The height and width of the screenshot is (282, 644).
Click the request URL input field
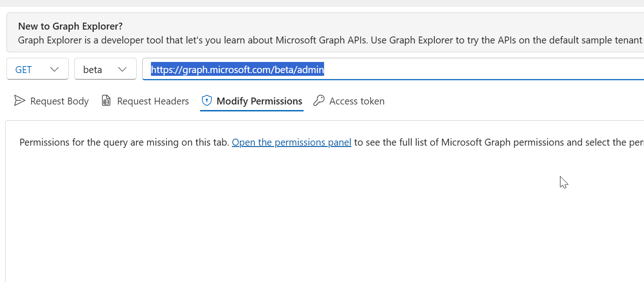point(393,69)
